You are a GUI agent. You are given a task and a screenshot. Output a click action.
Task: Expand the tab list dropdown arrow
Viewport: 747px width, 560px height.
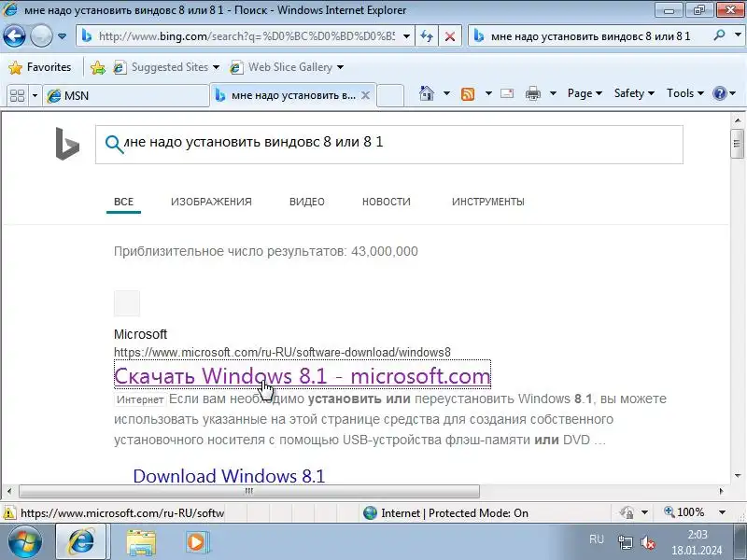(x=35, y=96)
